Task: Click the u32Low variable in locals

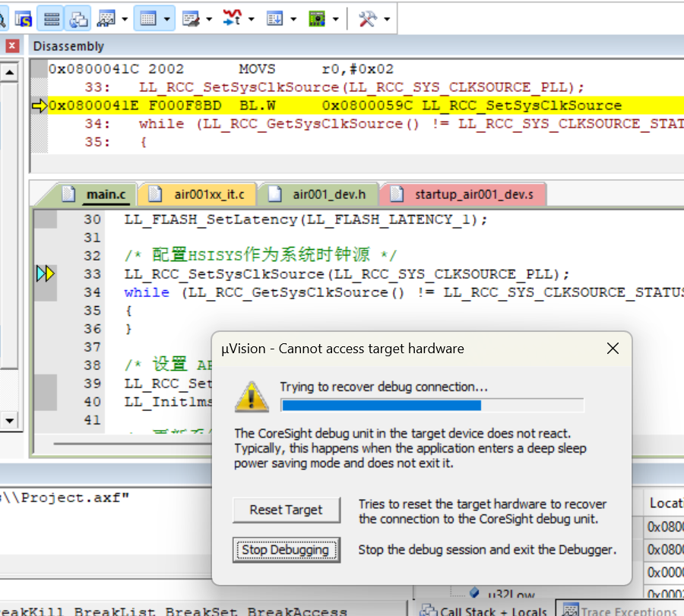Action: (x=511, y=595)
